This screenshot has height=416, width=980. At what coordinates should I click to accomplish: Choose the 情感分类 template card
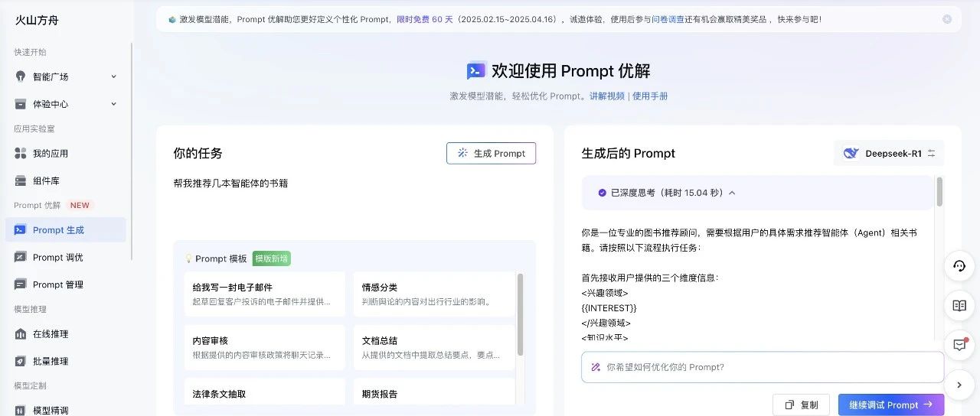[x=434, y=294]
